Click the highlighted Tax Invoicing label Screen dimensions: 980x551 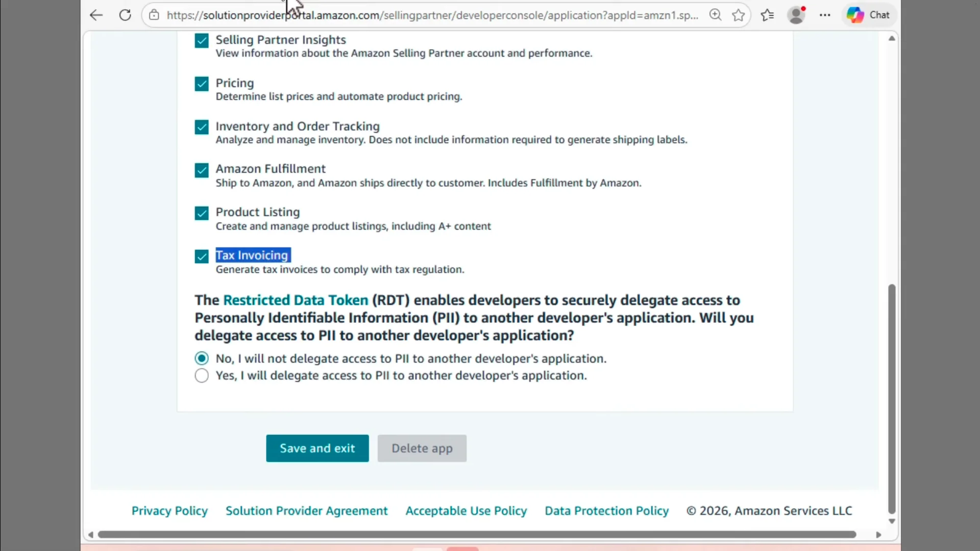(x=253, y=255)
